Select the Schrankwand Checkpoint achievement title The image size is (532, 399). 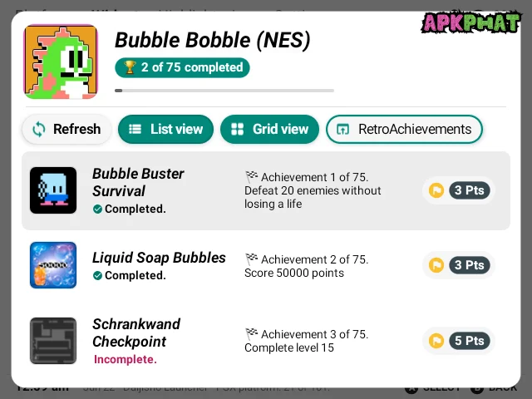click(135, 332)
